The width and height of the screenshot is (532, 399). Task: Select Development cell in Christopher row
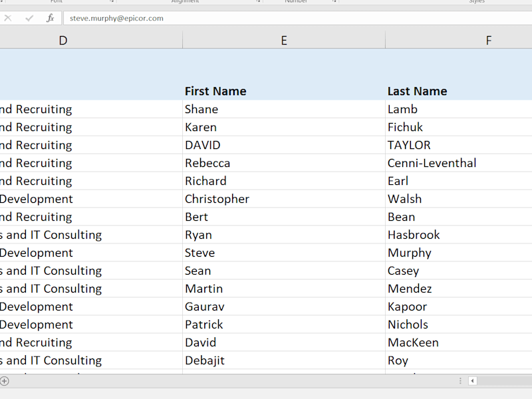pyautogui.click(x=91, y=199)
